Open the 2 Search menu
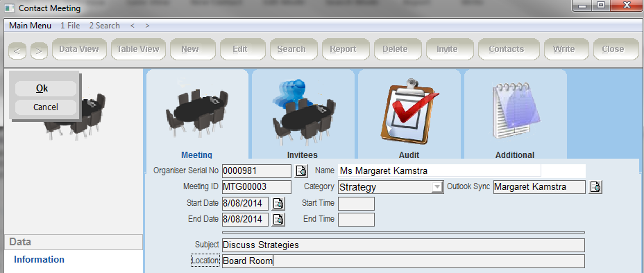Screen dimensions: 644x273 [x=105, y=26]
